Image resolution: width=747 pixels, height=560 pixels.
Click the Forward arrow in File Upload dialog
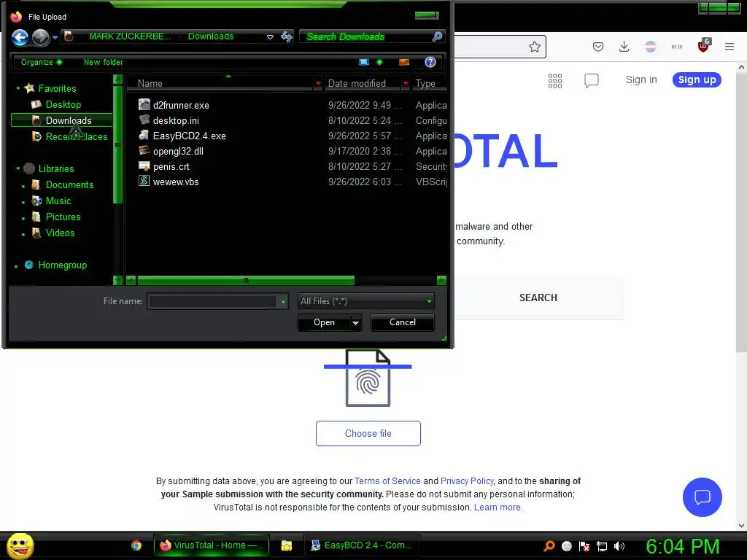pos(41,37)
